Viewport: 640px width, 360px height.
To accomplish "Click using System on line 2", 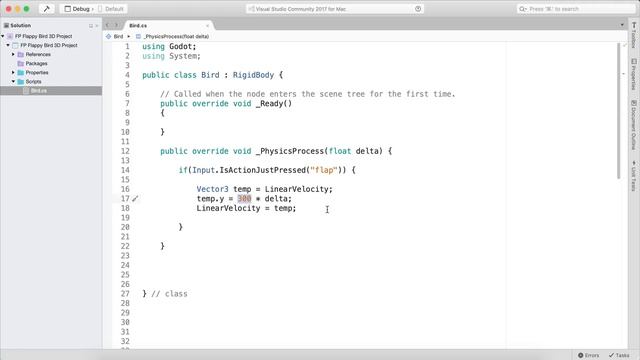I will point(171,56).
